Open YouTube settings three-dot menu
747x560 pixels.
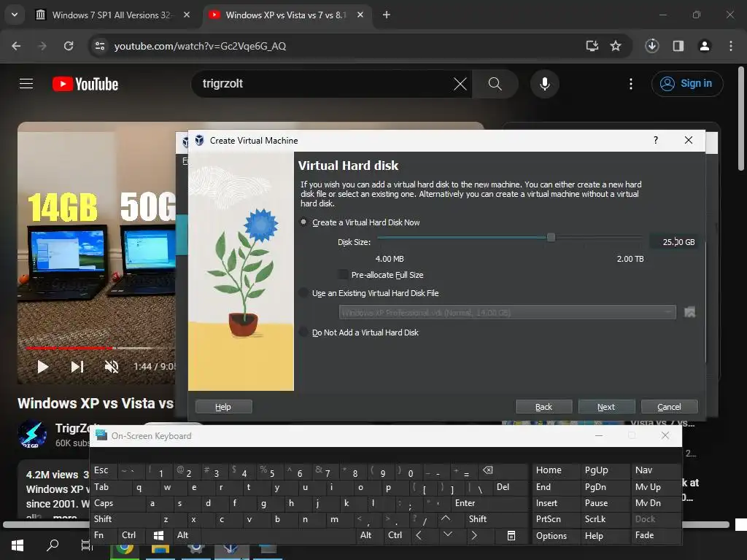[631, 84]
